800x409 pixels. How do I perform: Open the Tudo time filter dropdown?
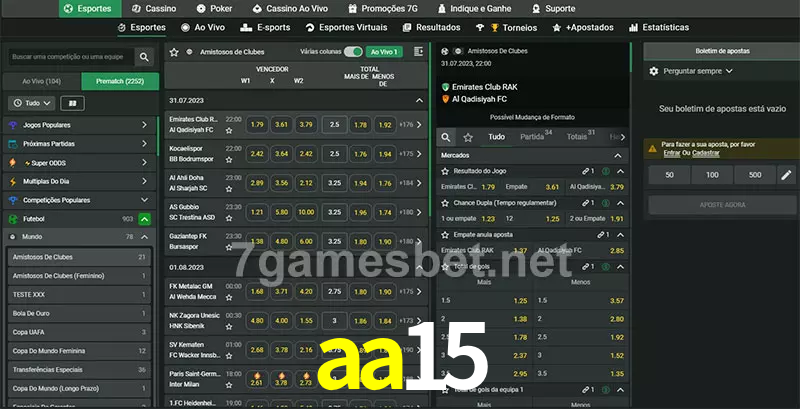[32, 104]
